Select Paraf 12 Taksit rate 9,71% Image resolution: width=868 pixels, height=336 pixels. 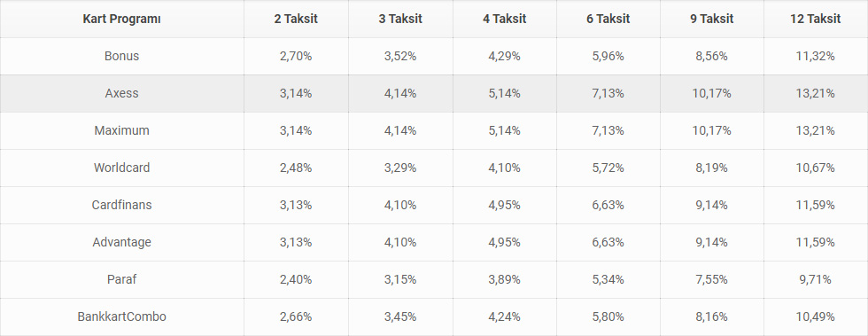tap(816, 279)
